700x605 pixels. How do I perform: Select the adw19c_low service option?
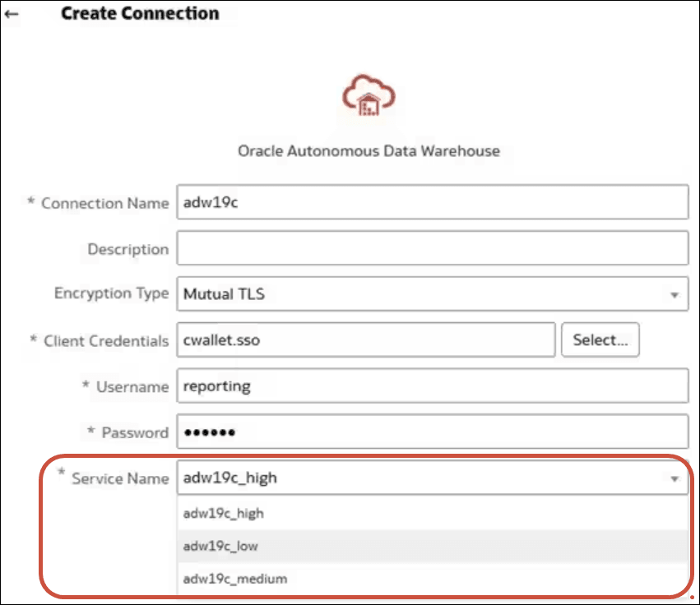coord(219,546)
